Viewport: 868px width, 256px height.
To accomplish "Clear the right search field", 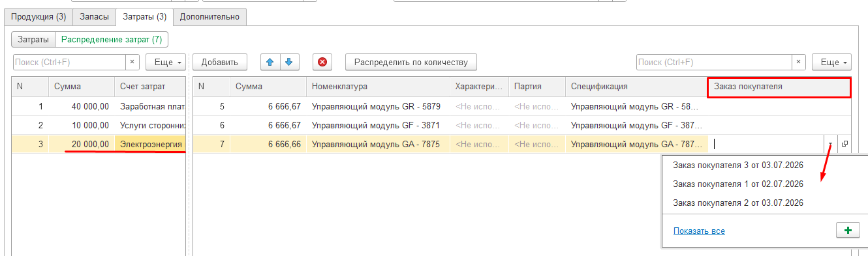I will [798, 62].
